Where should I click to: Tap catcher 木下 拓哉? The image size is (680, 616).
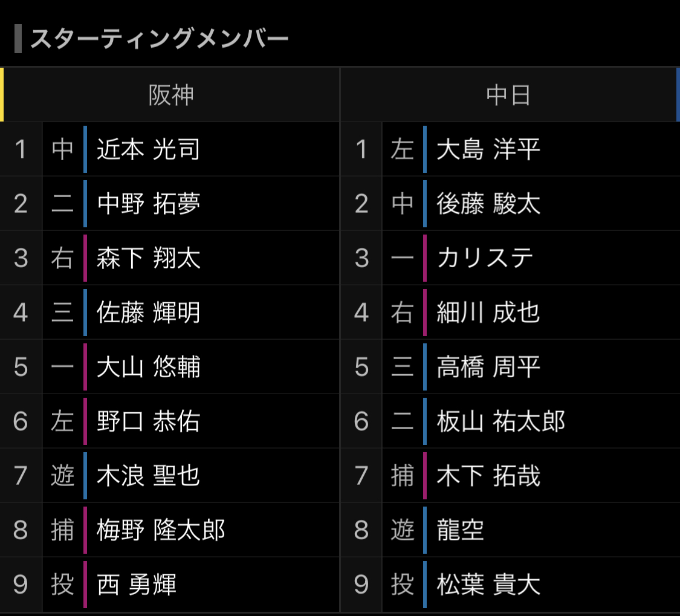pos(488,476)
